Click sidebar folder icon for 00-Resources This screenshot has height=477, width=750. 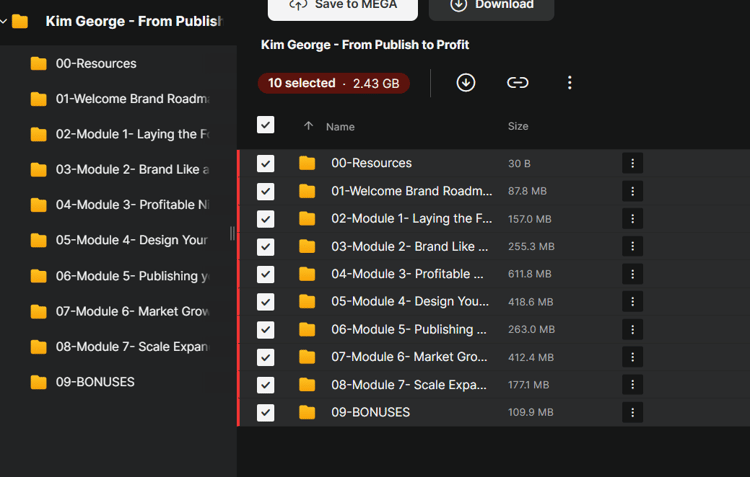click(x=39, y=64)
